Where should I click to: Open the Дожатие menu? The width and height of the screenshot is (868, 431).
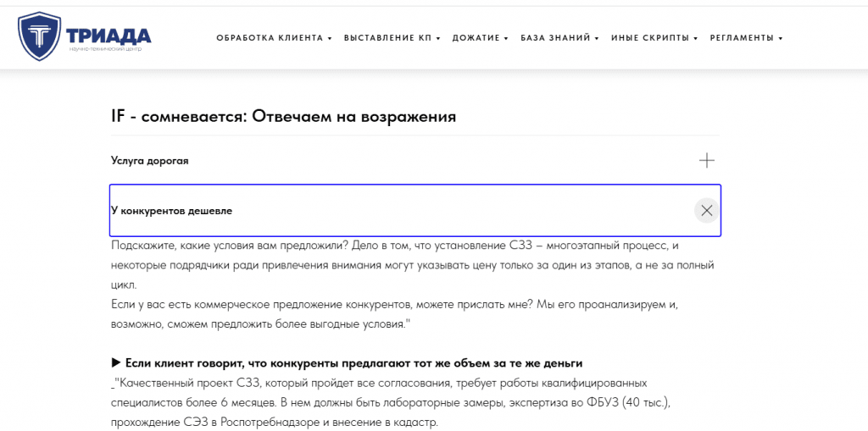(480, 38)
